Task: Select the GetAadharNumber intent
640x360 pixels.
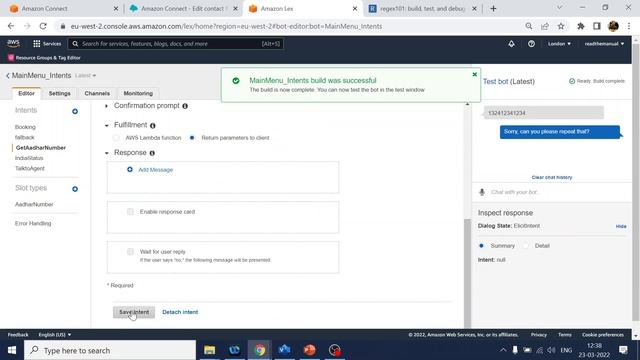Action: [x=41, y=148]
